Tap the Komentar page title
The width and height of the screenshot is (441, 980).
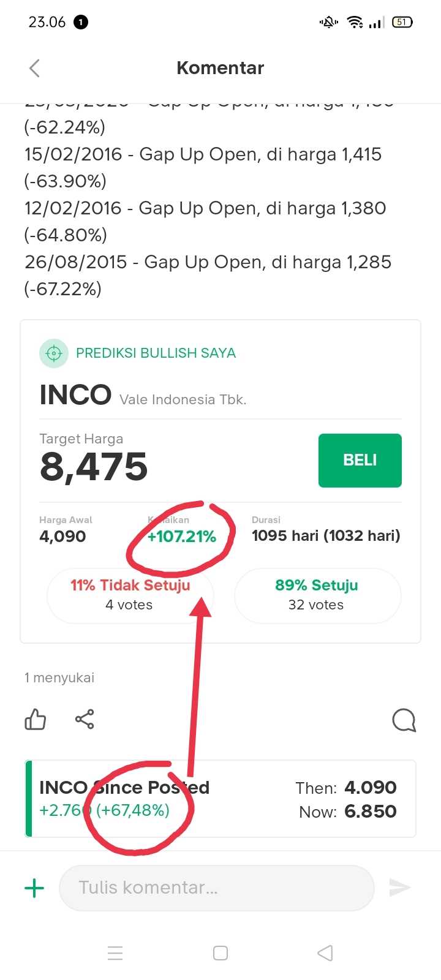pyautogui.click(x=221, y=68)
